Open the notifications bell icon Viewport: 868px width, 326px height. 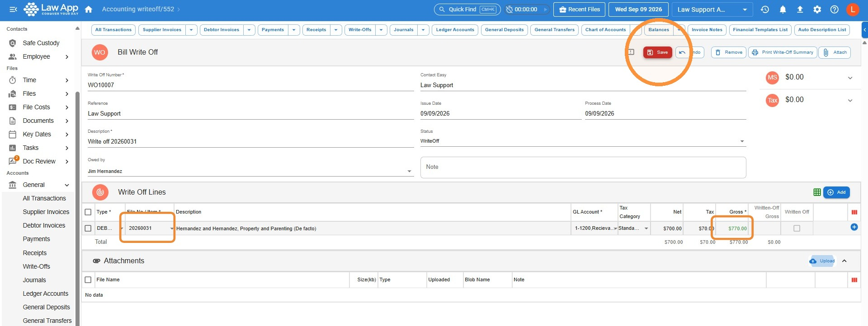(x=783, y=9)
